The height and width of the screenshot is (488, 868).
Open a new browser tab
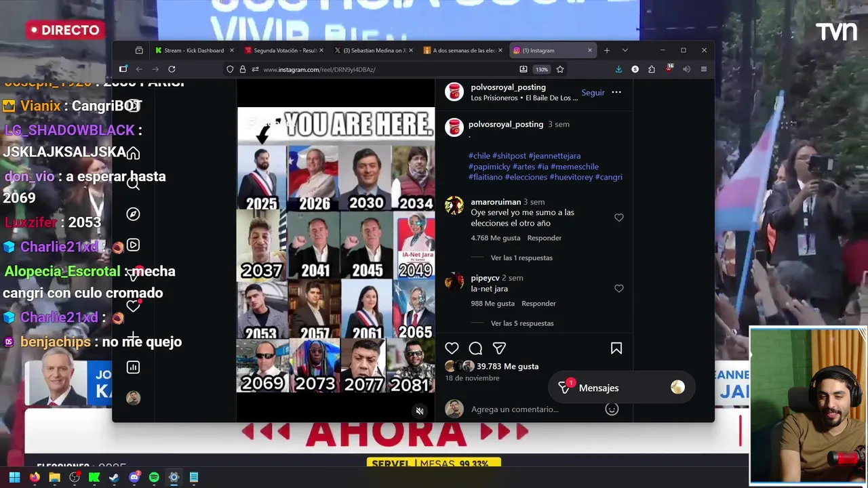click(607, 50)
